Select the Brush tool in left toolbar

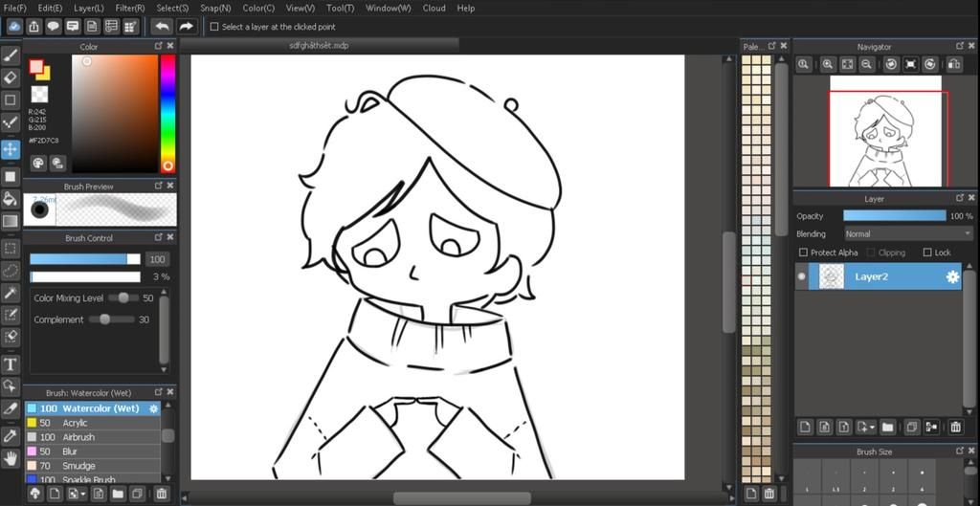pyautogui.click(x=10, y=56)
